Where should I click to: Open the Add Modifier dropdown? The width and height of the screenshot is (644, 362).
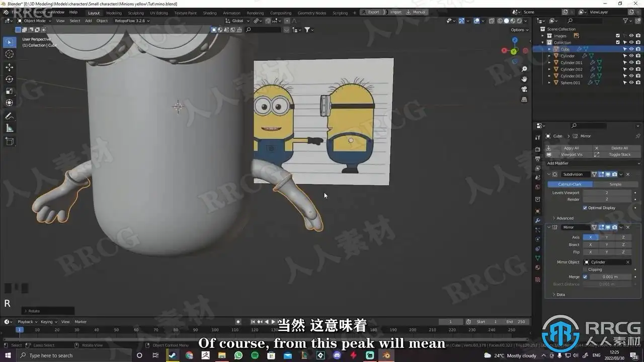click(593, 163)
